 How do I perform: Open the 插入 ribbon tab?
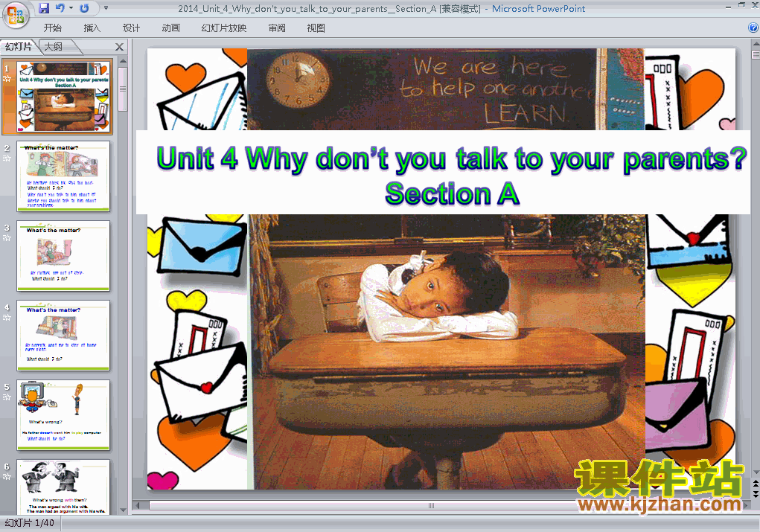(92, 28)
